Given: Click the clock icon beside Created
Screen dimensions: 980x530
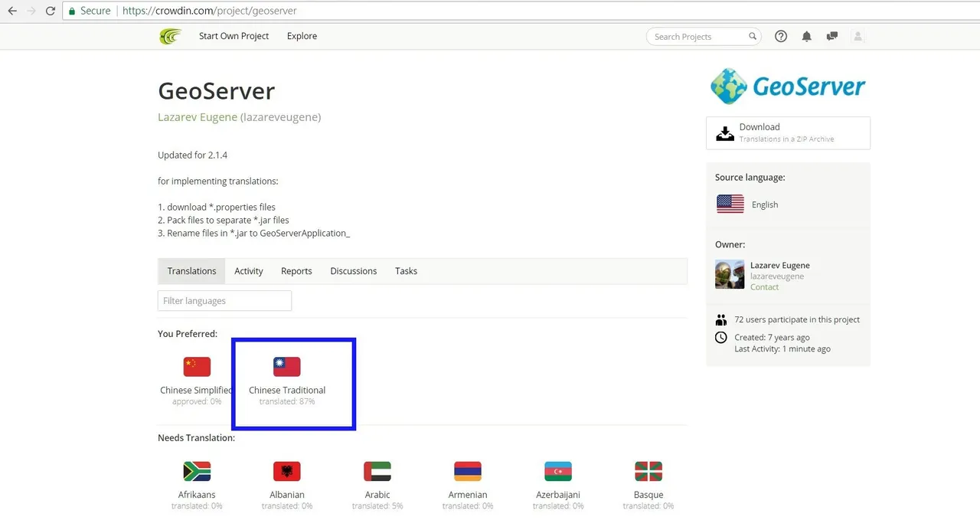Looking at the screenshot, I should tap(720, 338).
